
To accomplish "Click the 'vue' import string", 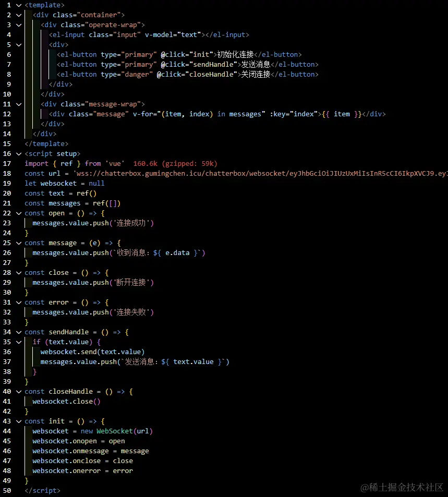I will point(115,164).
